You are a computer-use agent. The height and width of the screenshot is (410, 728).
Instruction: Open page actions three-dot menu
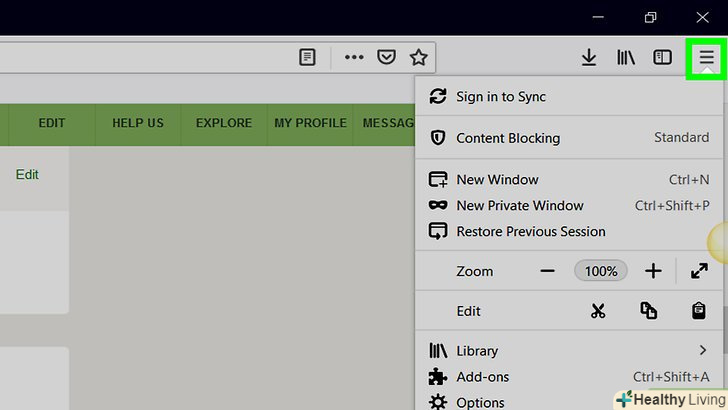pos(354,58)
